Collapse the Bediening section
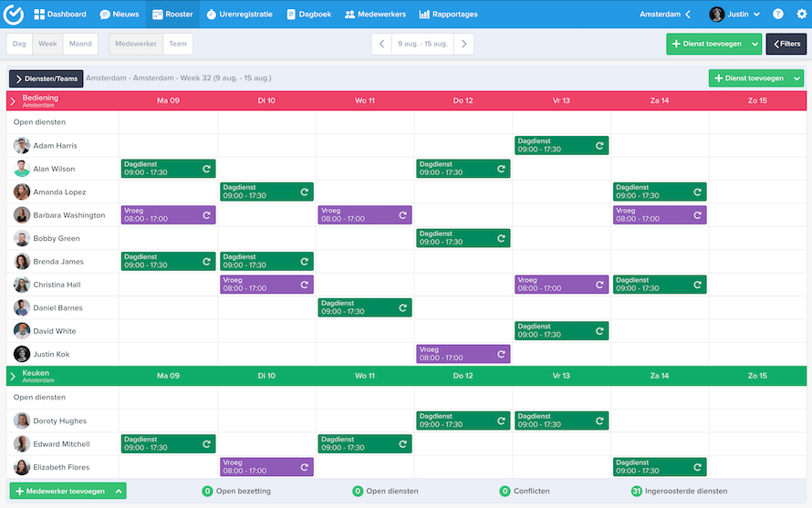The image size is (812, 508). (12, 100)
